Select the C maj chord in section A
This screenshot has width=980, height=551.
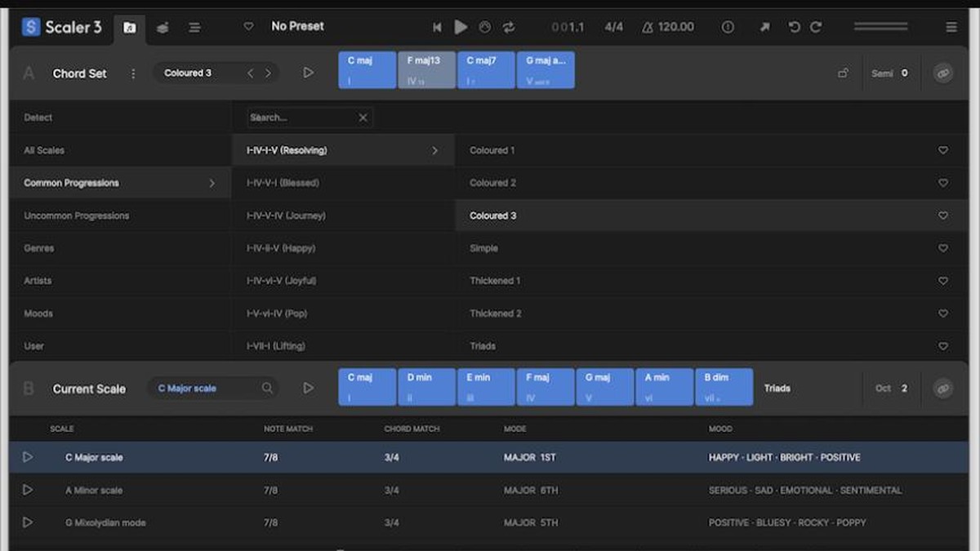pyautogui.click(x=367, y=70)
